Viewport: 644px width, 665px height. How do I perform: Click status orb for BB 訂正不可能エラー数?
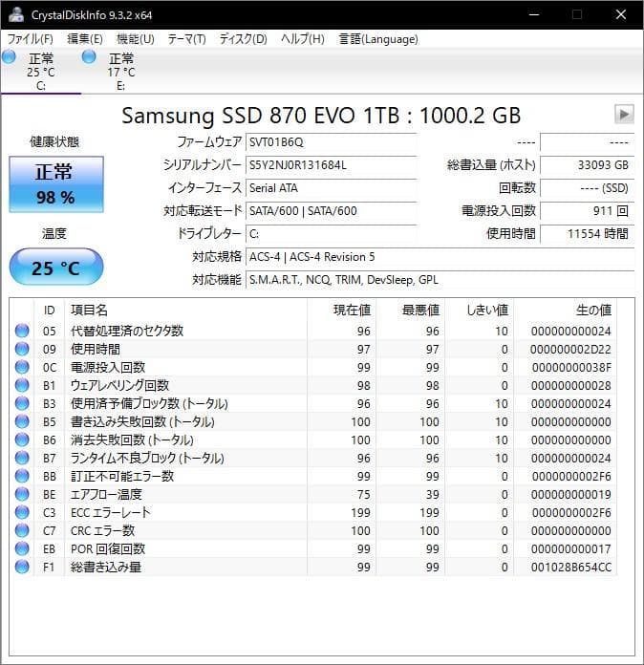22,476
